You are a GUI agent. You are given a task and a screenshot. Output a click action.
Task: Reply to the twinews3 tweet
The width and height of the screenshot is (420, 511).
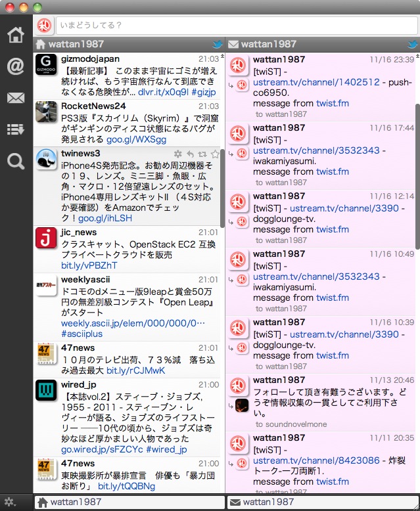pos(190,154)
